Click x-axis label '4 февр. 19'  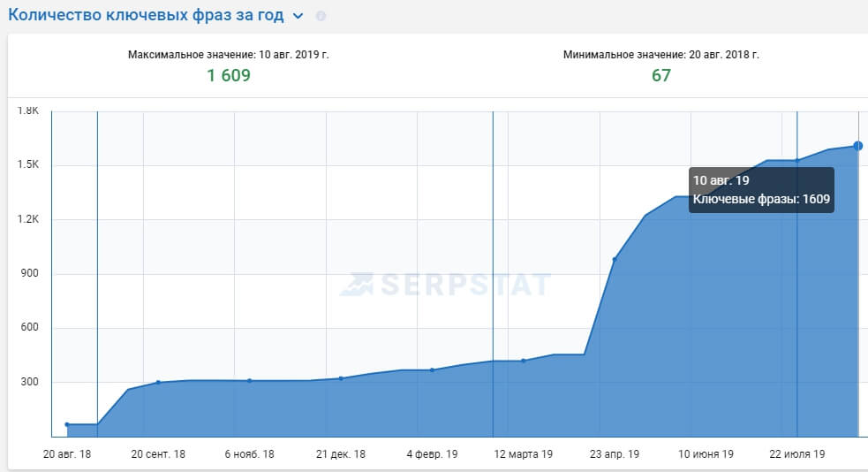[433, 453]
